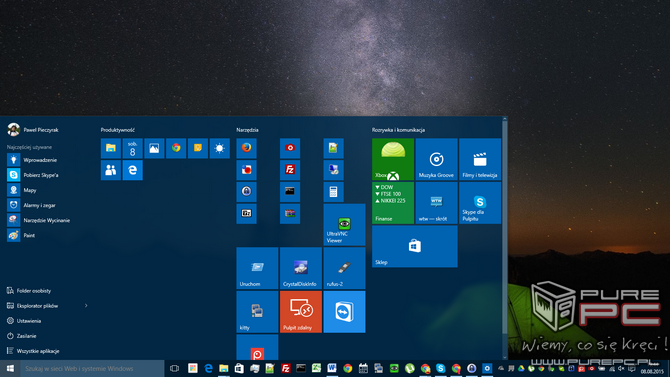Screen dimensions: 670x377
Task: Launch Microsoft Edge tile in Start menu
Action: click(132, 170)
